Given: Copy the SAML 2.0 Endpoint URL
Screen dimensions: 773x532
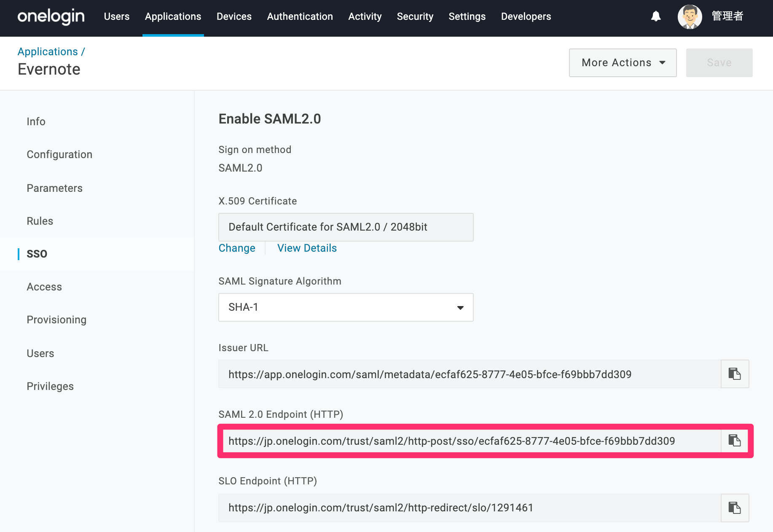Looking at the screenshot, I should (x=735, y=441).
